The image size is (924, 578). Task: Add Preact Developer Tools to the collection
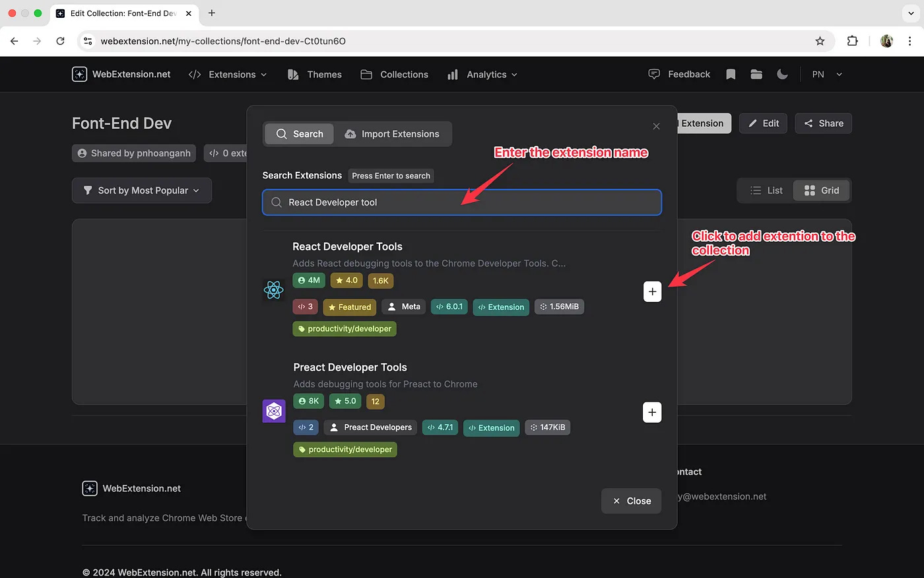tap(652, 412)
